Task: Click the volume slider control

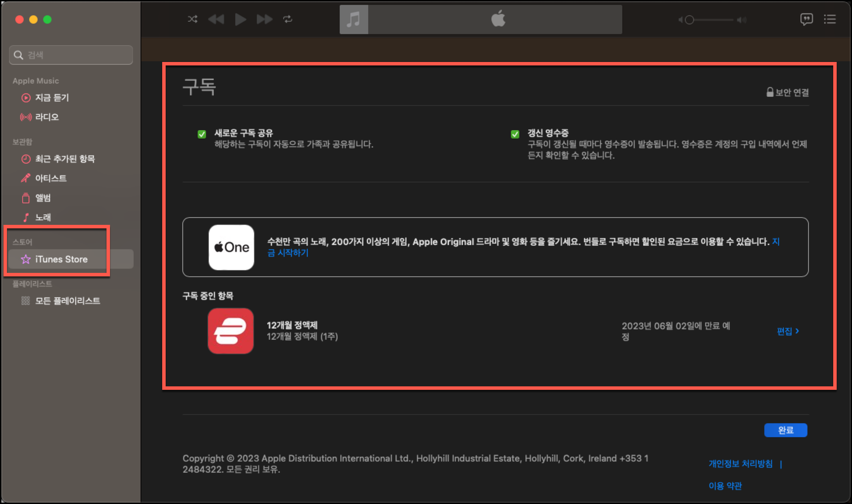Action: [x=689, y=20]
